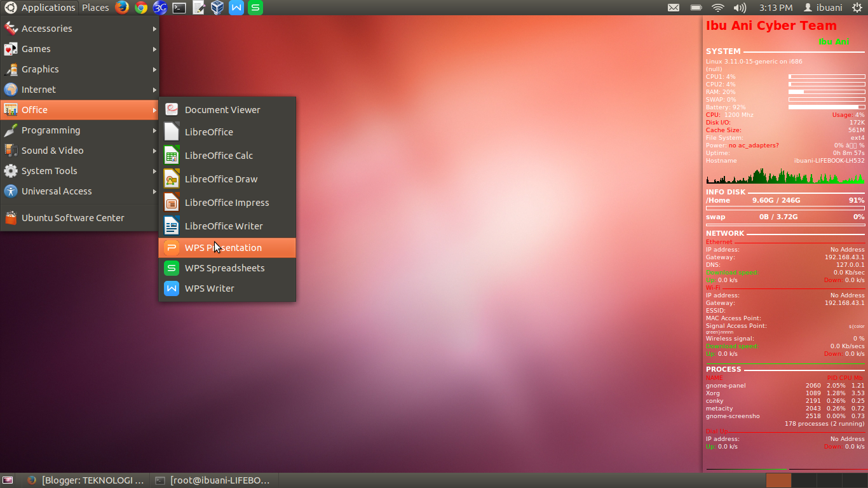Launch LibreOffice Draw from the submenu
868x488 pixels.
[227, 179]
